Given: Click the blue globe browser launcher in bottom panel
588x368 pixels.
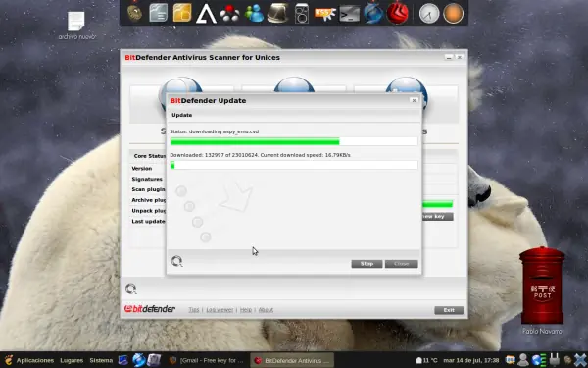Looking at the screenshot, I should (139, 360).
